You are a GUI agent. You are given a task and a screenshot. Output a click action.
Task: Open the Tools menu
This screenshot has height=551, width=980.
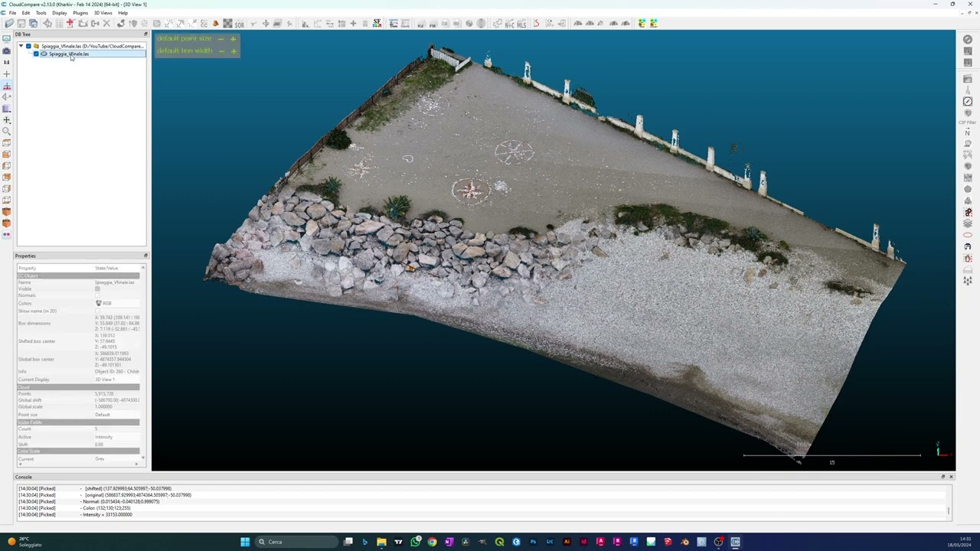[x=41, y=13]
